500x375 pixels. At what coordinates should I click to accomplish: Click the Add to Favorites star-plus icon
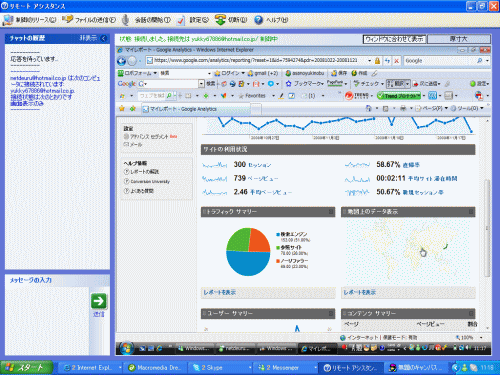[x=133, y=108]
